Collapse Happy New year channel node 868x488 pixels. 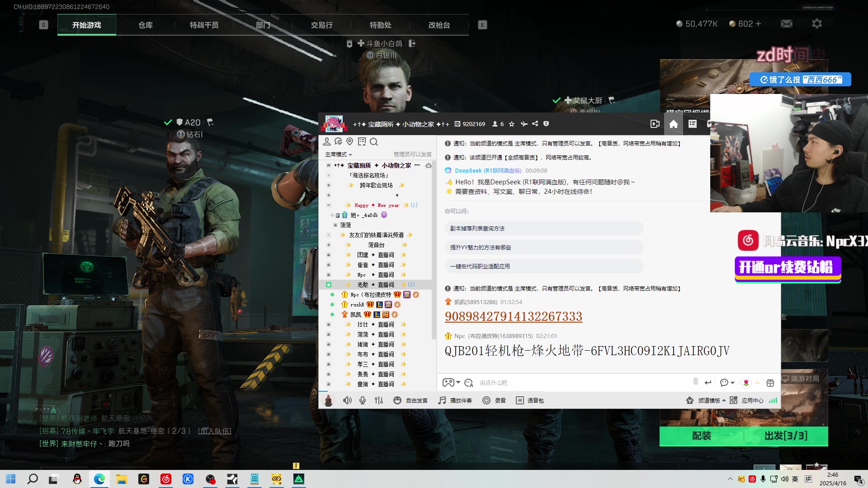pos(329,205)
